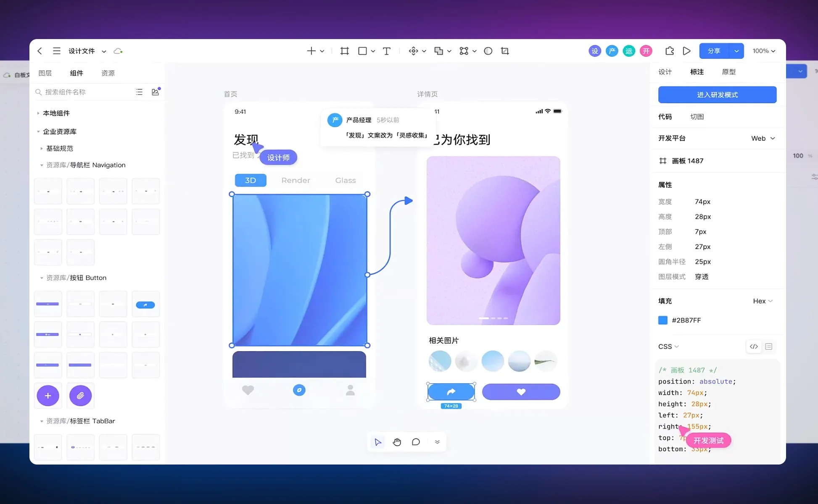Select the comment bubble tool

(x=416, y=442)
